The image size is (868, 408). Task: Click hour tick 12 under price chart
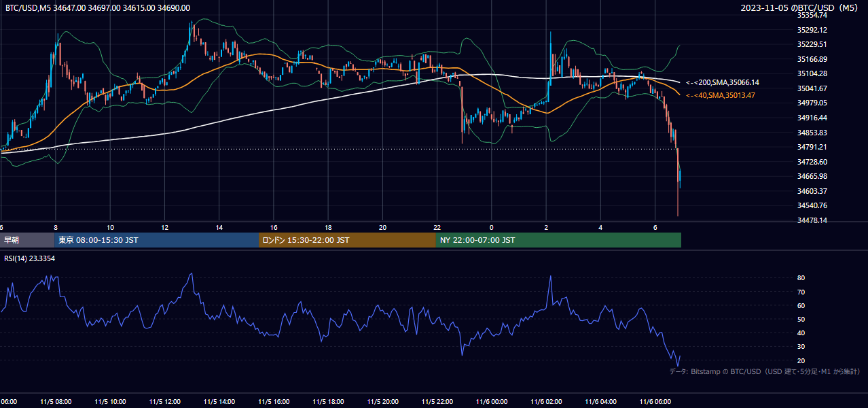coord(164,227)
